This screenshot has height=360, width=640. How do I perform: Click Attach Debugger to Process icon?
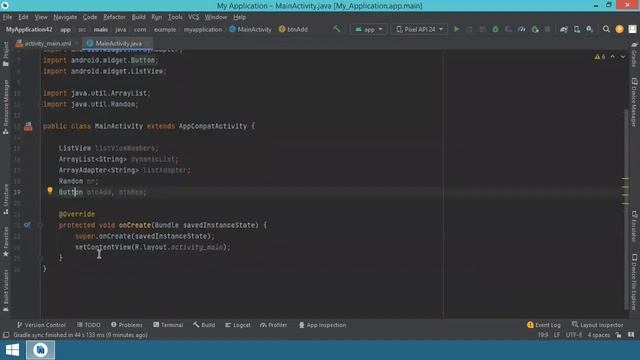[535, 29]
